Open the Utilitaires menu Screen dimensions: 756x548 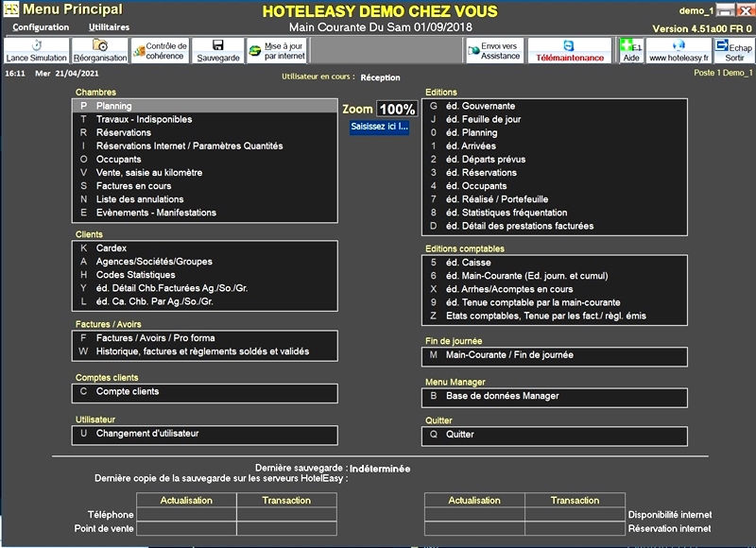[109, 27]
